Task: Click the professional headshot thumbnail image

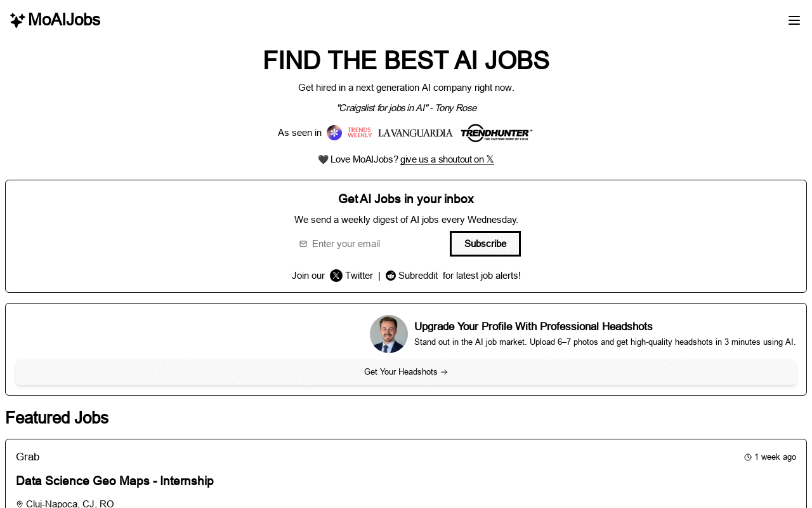Action: tap(389, 335)
